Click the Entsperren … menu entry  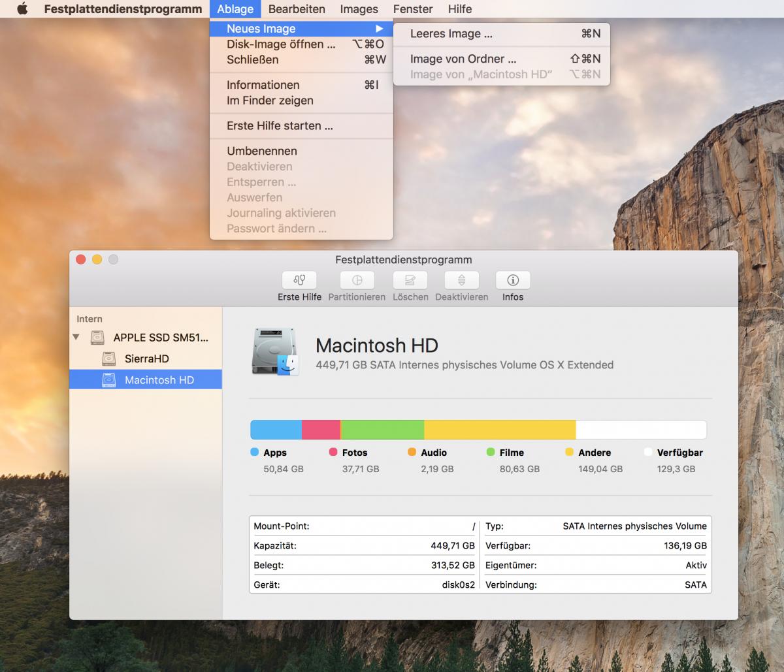[301, 182]
